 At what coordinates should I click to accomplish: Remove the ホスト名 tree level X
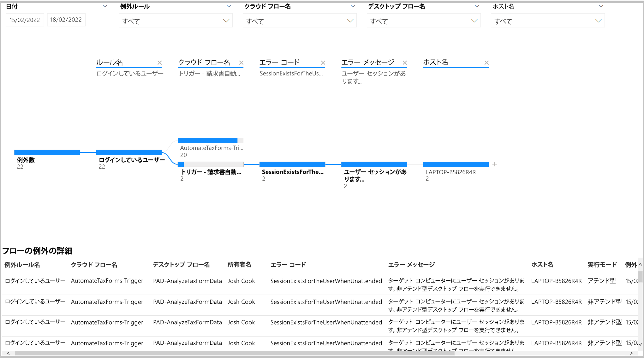pos(486,63)
